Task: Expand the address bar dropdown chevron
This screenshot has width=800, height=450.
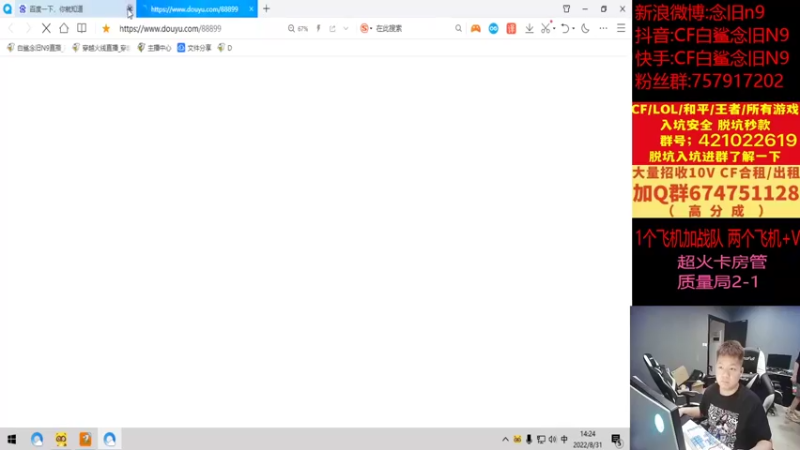Action: (346, 29)
